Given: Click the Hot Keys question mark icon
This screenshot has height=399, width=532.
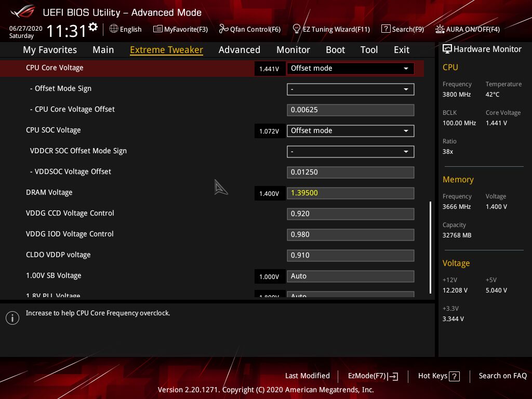Looking at the screenshot, I should pyautogui.click(x=454, y=376).
